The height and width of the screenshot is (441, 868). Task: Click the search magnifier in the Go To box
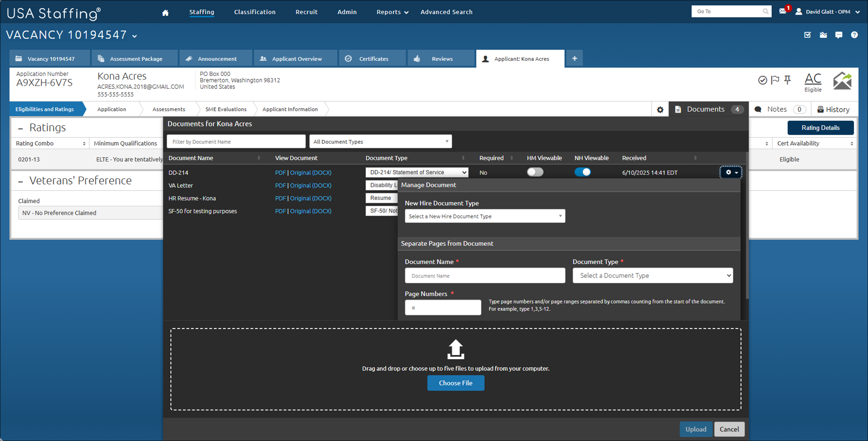[x=765, y=11]
